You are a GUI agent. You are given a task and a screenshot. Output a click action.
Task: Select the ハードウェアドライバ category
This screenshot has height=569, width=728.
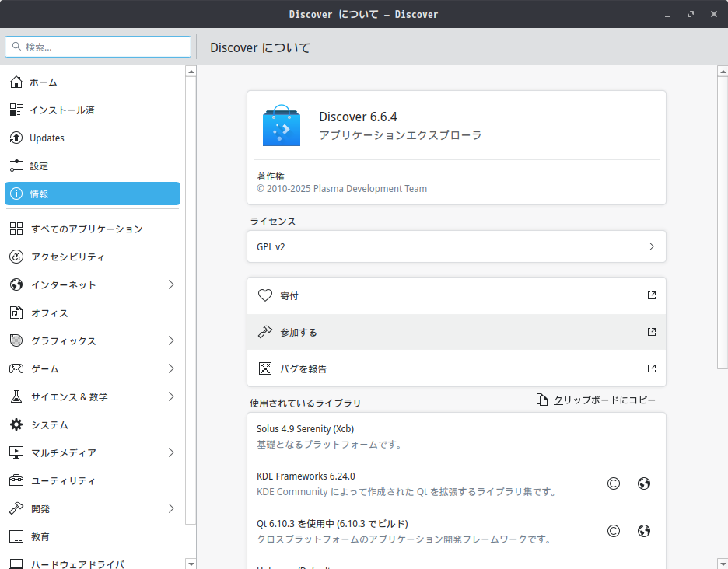pyautogui.click(x=93, y=563)
